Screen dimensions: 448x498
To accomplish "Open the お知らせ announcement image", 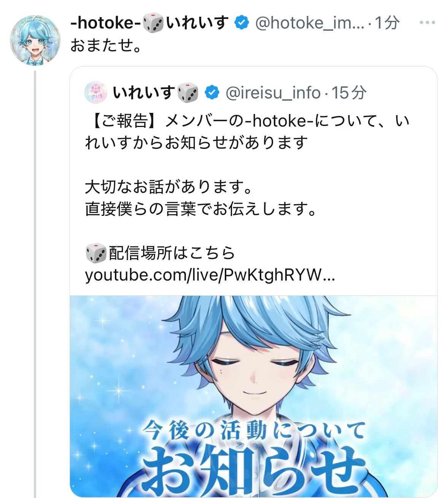I will tap(254, 396).
